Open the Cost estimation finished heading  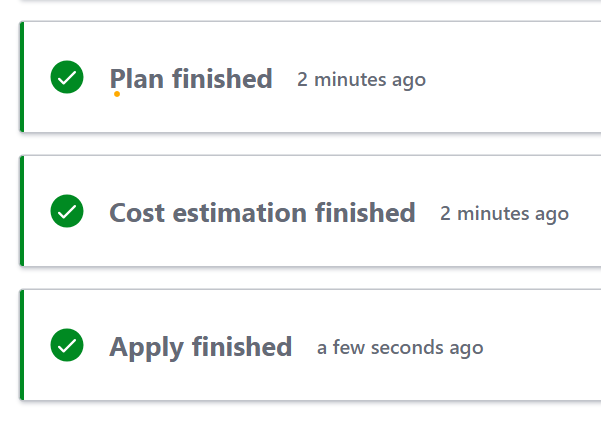pos(262,213)
